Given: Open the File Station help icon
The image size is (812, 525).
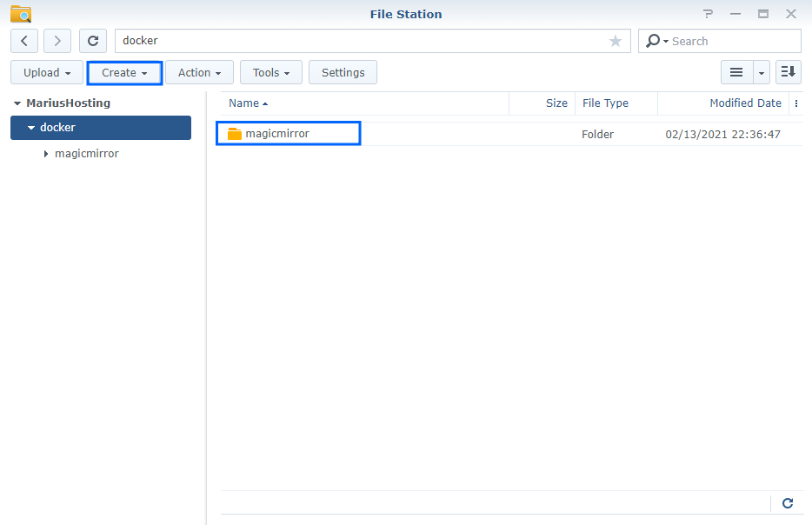Looking at the screenshot, I should pyautogui.click(x=708, y=14).
